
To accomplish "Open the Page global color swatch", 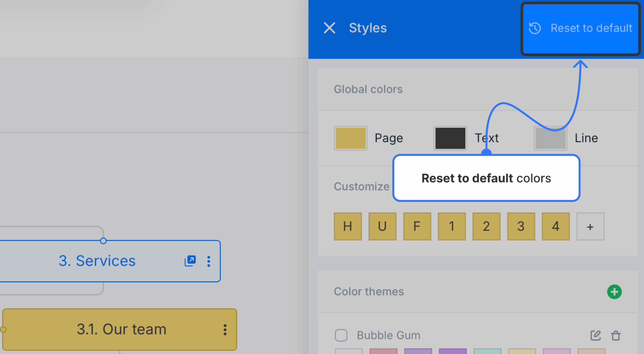I will click(351, 138).
